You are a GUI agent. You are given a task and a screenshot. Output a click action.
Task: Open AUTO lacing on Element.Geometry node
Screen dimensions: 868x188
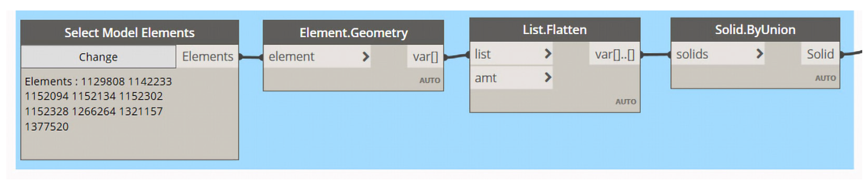pyautogui.click(x=430, y=80)
